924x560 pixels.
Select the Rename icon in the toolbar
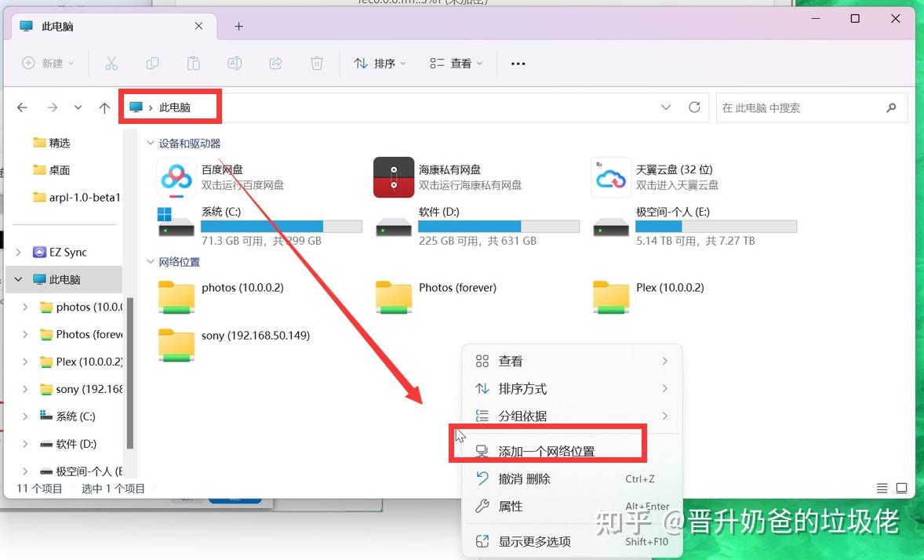coord(234,63)
